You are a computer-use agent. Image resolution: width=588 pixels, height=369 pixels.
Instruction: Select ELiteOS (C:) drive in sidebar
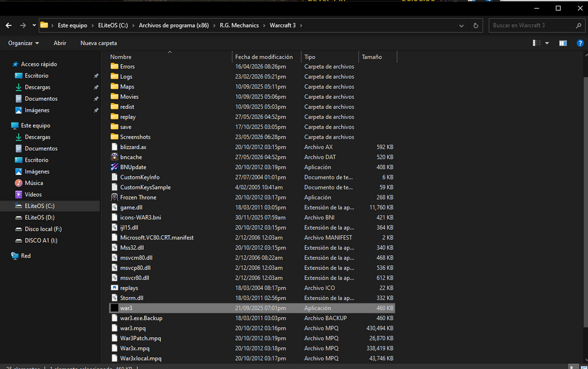tap(39, 206)
